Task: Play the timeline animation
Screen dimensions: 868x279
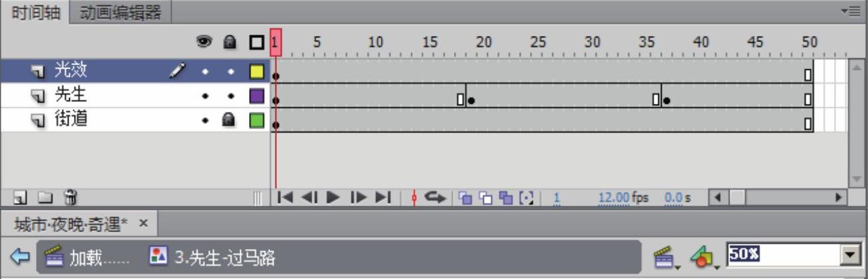Action: tap(333, 197)
